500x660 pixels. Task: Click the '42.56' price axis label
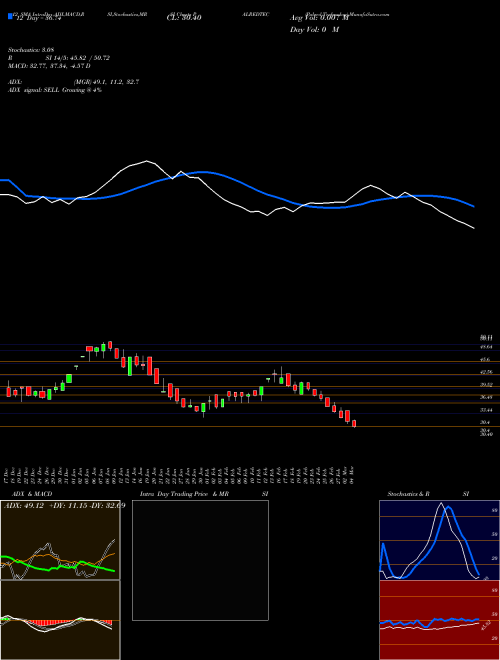[x=486, y=372]
